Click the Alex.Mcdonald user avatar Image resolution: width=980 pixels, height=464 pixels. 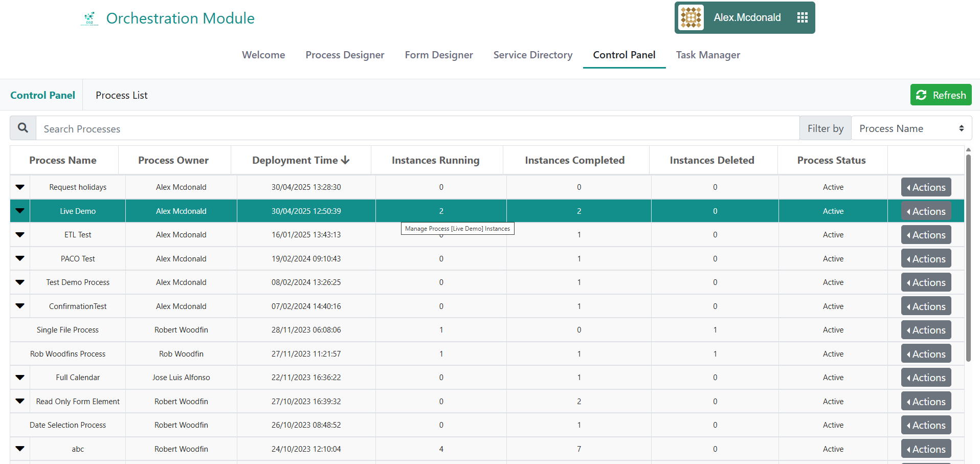click(x=691, y=18)
